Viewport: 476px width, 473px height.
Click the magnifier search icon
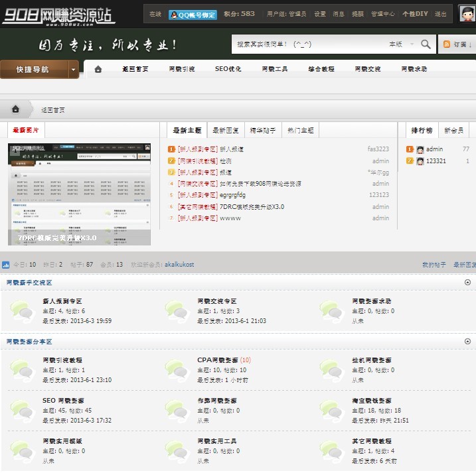(x=426, y=44)
